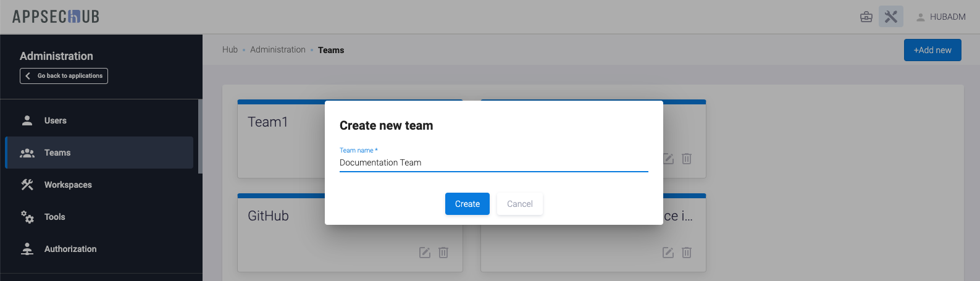Image resolution: width=980 pixels, height=281 pixels.
Task: Click the briefcase icon in the header
Action: 866,17
